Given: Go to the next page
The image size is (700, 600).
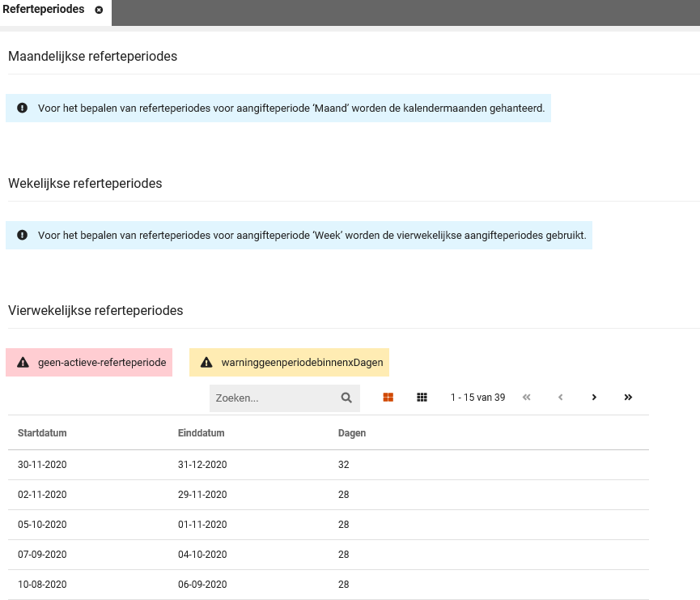Looking at the screenshot, I should [x=594, y=398].
